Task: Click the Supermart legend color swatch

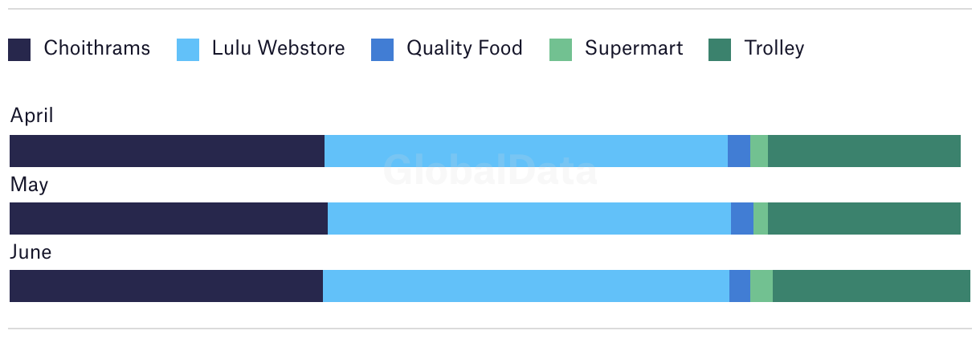Action: [561, 50]
